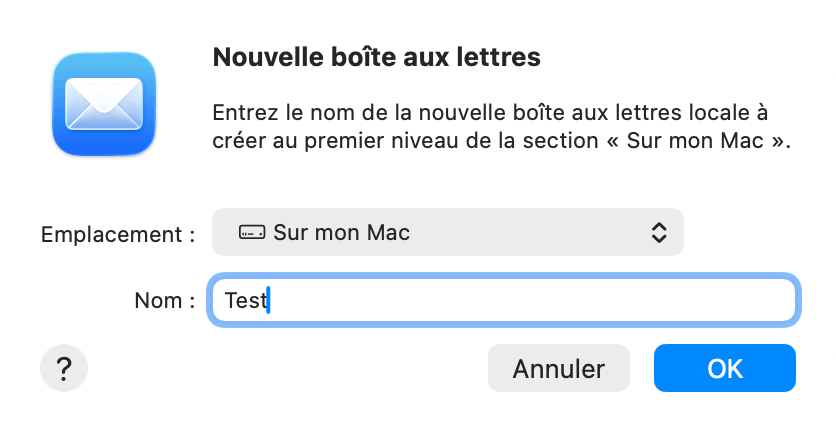
Task: Expand location choices via chevron arrows
Action: pos(658,233)
